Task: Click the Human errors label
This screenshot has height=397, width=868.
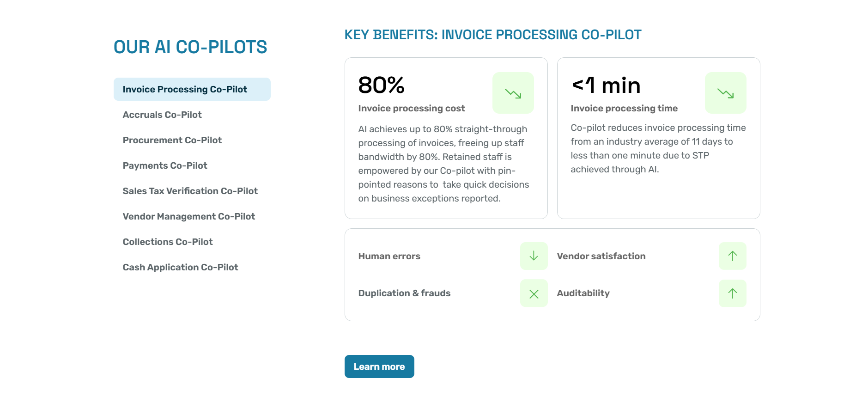Action: (389, 256)
